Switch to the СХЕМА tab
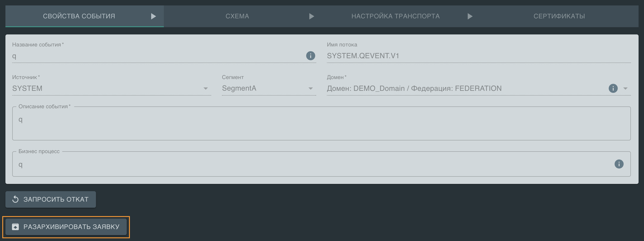 (x=237, y=16)
